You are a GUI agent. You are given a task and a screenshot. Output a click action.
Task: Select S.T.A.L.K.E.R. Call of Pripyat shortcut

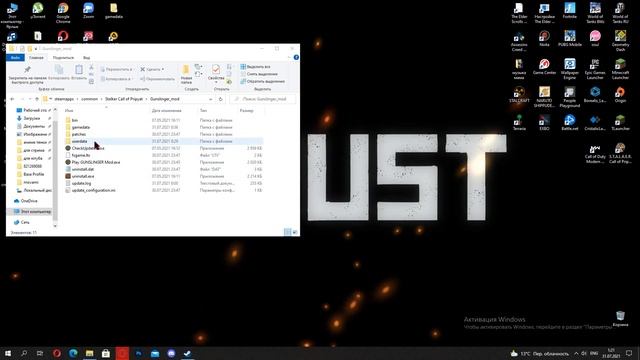tap(620, 153)
